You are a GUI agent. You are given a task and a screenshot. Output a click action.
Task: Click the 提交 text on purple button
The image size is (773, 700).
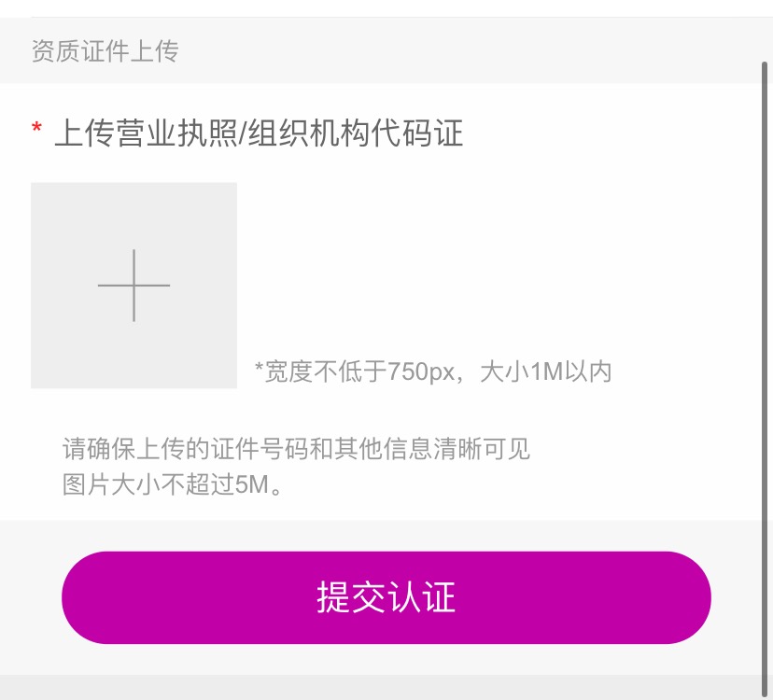[x=351, y=597]
